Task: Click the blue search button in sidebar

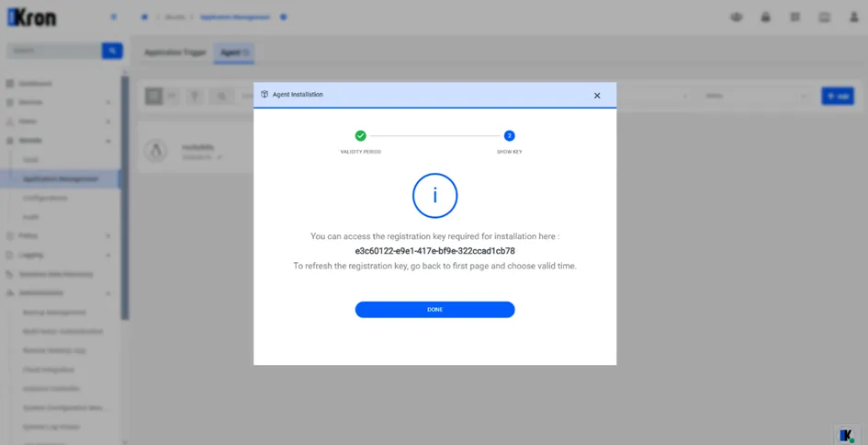Action: (112, 51)
